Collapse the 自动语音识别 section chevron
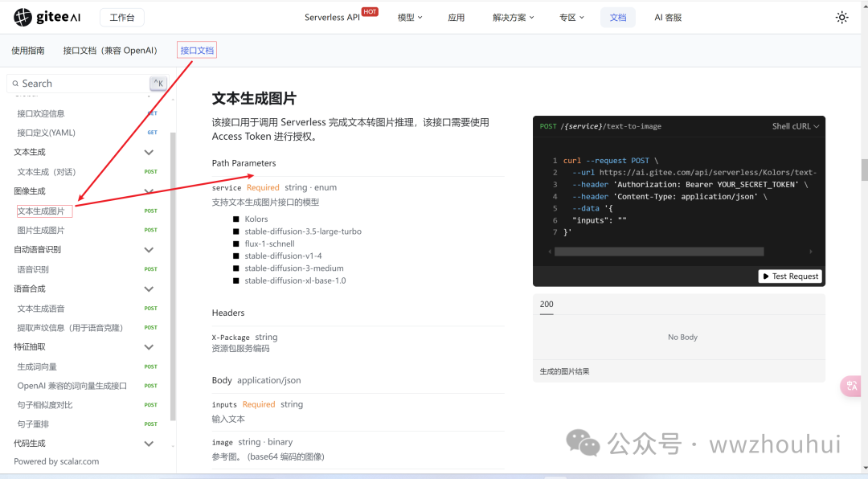Viewport: 868px width, 479px height. tap(149, 250)
